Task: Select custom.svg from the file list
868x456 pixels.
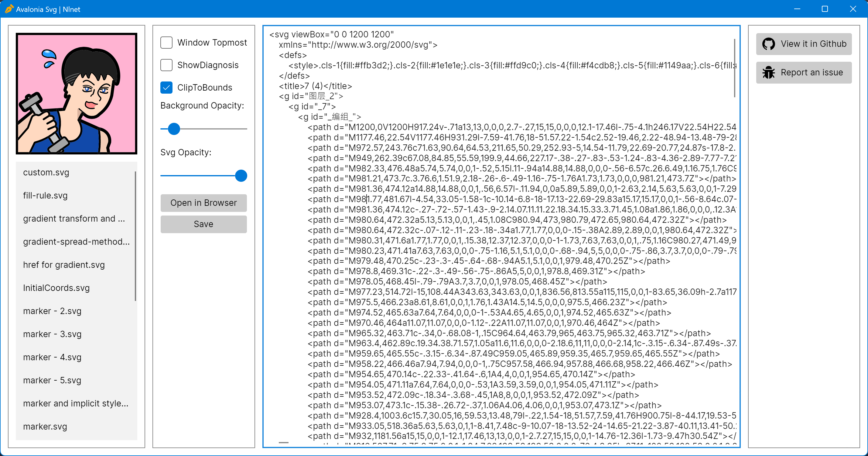Action: [x=46, y=172]
